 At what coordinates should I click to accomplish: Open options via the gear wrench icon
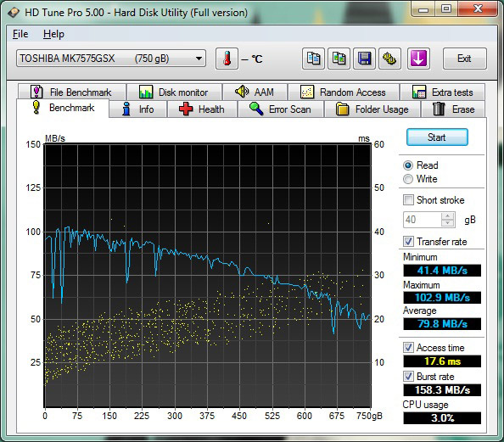[x=389, y=59]
